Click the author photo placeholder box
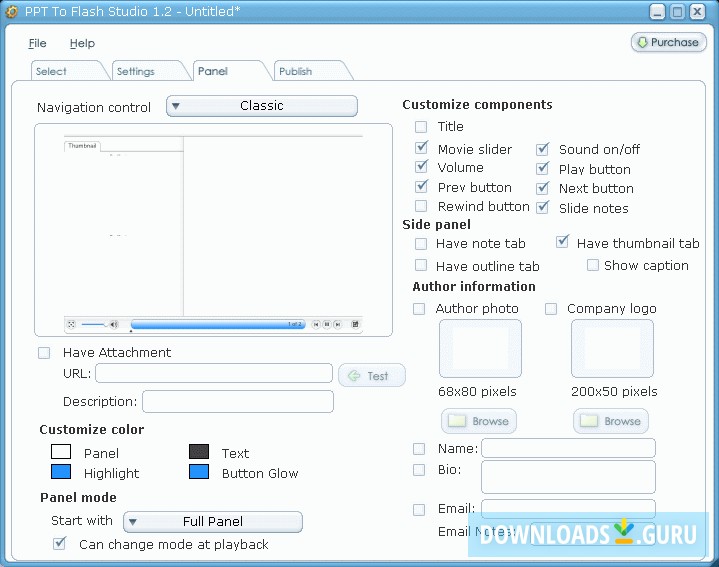 pos(480,348)
